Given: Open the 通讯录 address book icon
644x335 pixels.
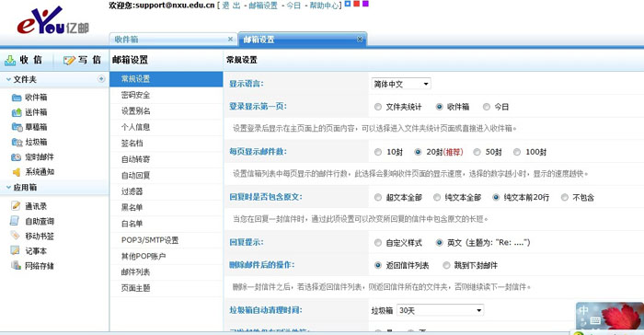Looking at the screenshot, I should click(x=16, y=205).
